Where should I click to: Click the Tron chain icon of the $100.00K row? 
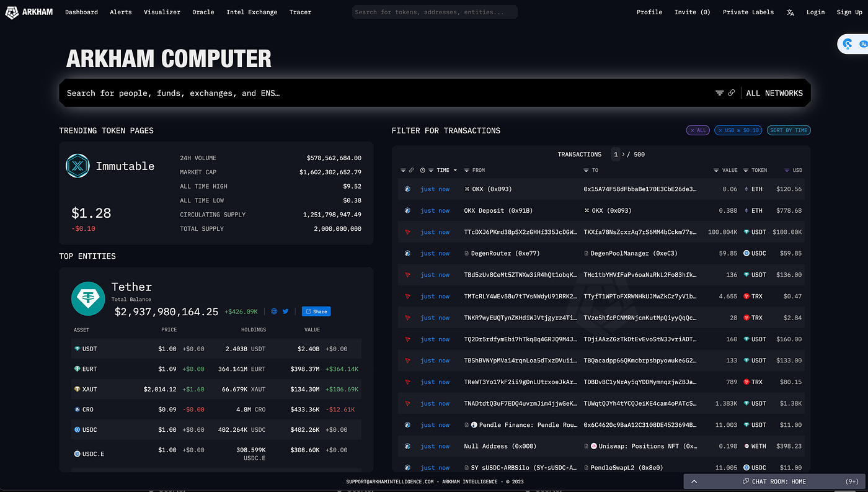point(407,232)
